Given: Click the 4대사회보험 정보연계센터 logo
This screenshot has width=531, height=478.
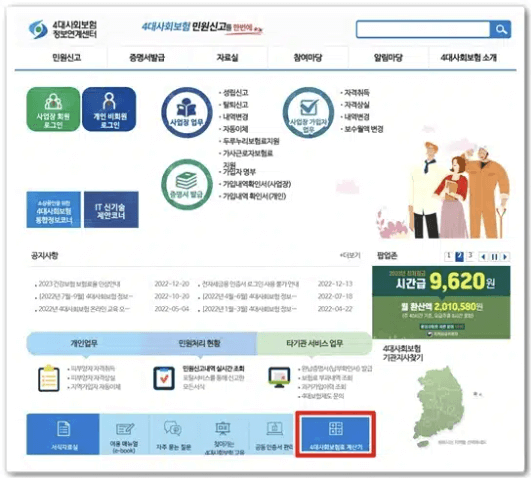Looking at the screenshot, I should (63, 29).
